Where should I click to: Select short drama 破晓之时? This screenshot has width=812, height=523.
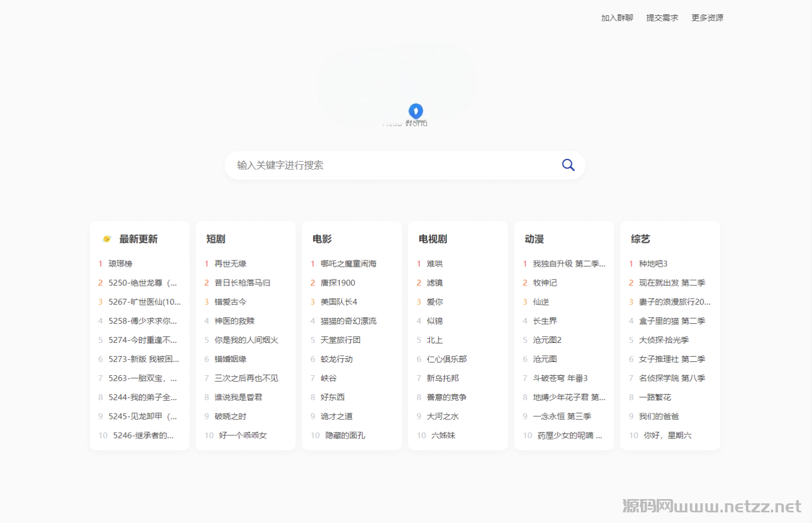(x=231, y=417)
